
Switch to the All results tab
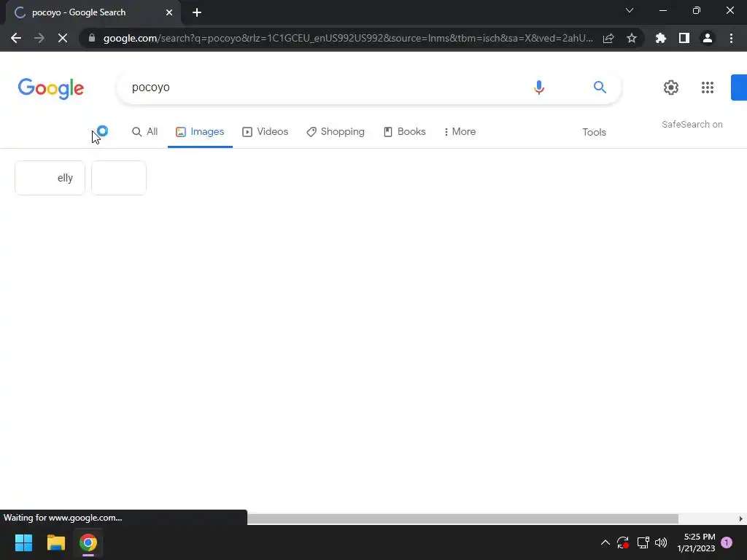[x=145, y=132]
